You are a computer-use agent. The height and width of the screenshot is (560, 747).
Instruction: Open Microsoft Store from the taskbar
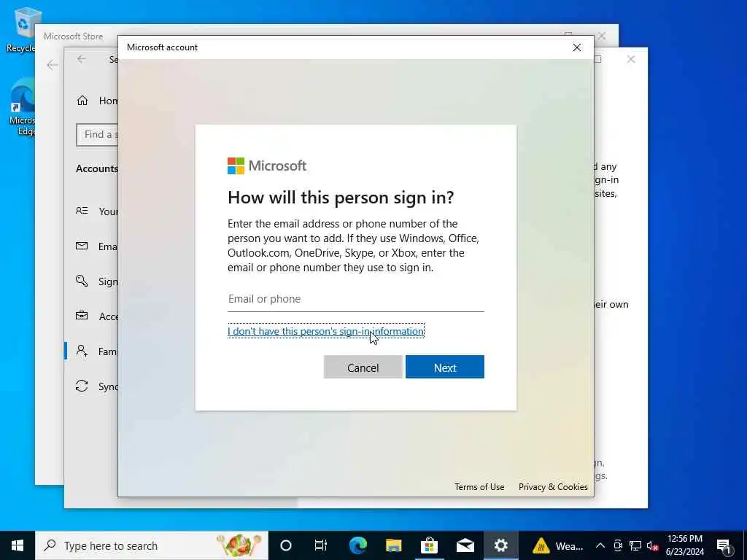(429, 545)
